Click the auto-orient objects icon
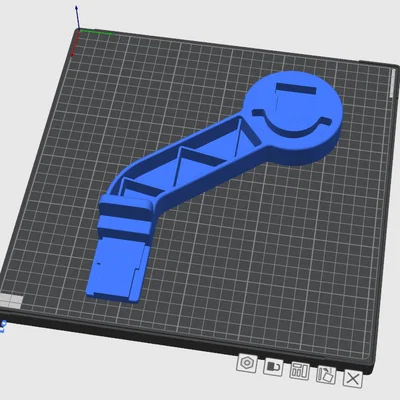The width and height of the screenshot is (400, 400). pos(326,374)
